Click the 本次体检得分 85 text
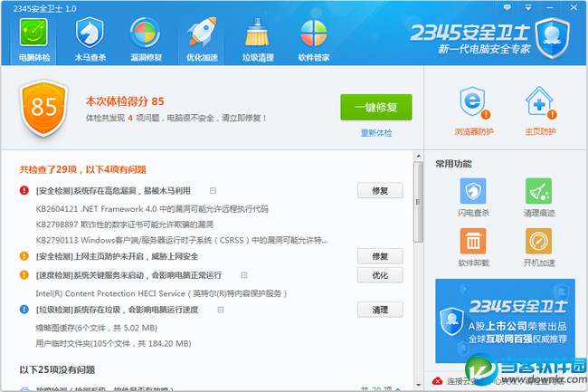The image size is (588, 392). pyautogui.click(x=125, y=101)
